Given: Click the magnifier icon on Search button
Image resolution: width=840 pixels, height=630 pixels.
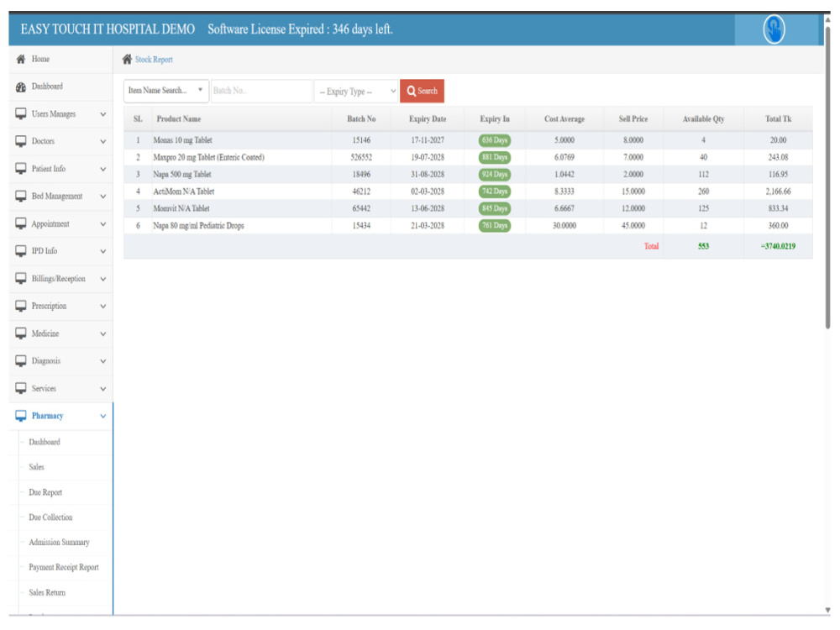Looking at the screenshot, I should click(411, 91).
